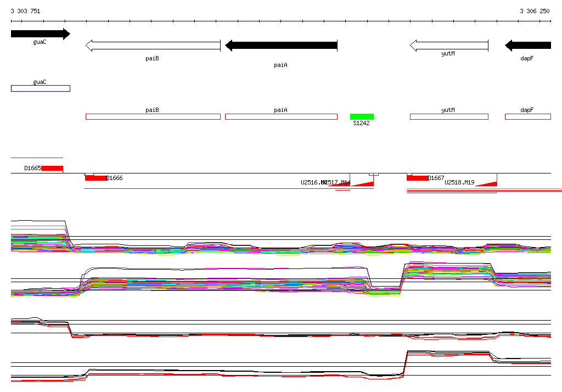Click the black dapF gene arrow
The width and height of the screenshot is (562, 392).
click(528, 46)
